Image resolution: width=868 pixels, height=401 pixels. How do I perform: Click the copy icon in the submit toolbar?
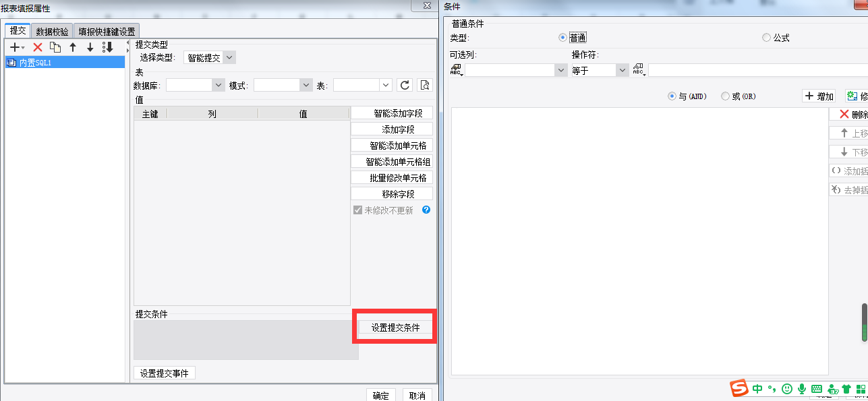click(55, 47)
